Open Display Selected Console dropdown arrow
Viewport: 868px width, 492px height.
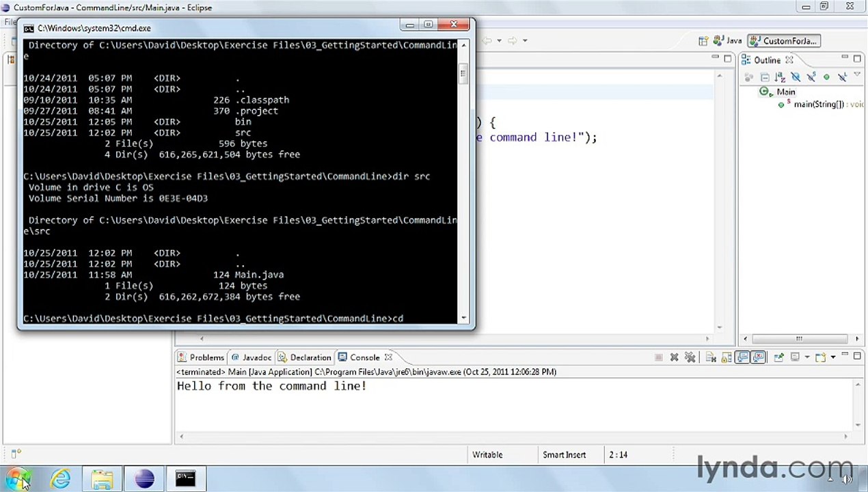click(806, 357)
